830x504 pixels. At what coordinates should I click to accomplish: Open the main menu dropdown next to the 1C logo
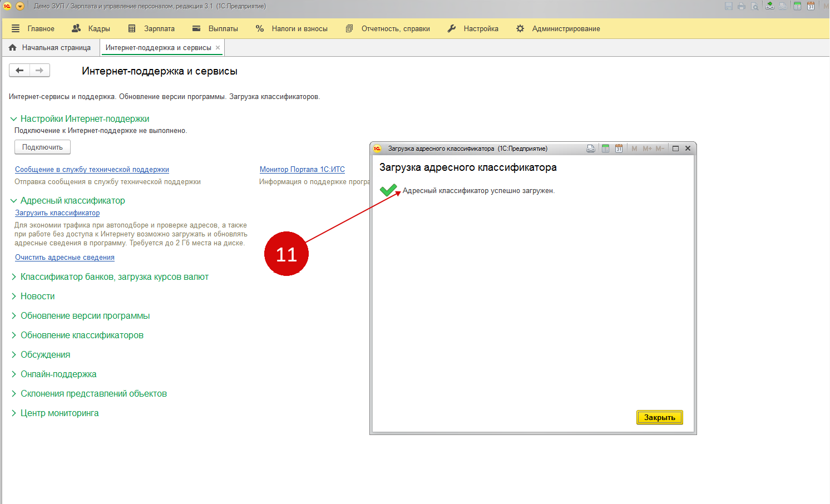point(20,6)
